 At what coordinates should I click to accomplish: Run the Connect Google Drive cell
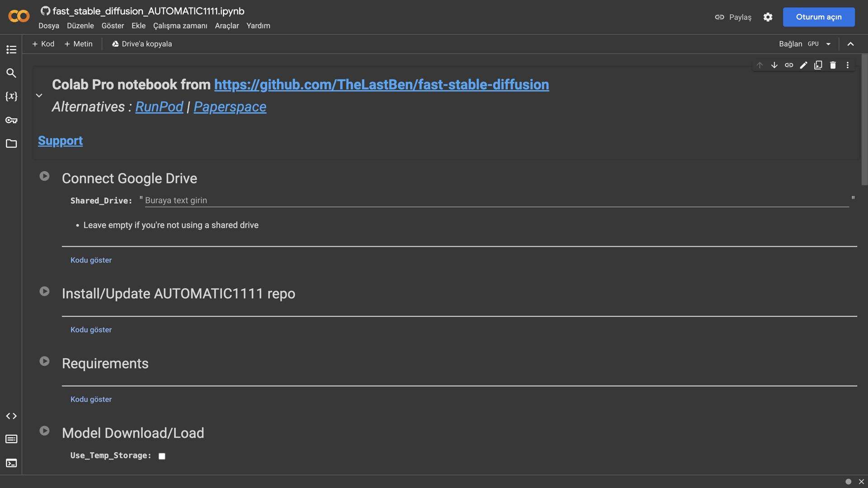pos(44,176)
